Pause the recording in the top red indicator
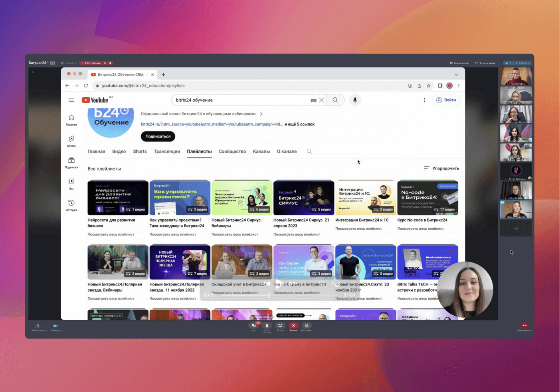The height and width of the screenshot is (392, 560). point(105,63)
